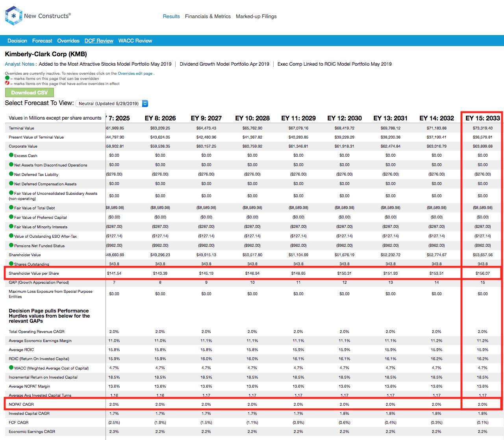Image resolution: width=504 pixels, height=440 pixels.
Task: Click green dot beside Value of Outstanding ESO After-Tax
Action: tap(11, 236)
